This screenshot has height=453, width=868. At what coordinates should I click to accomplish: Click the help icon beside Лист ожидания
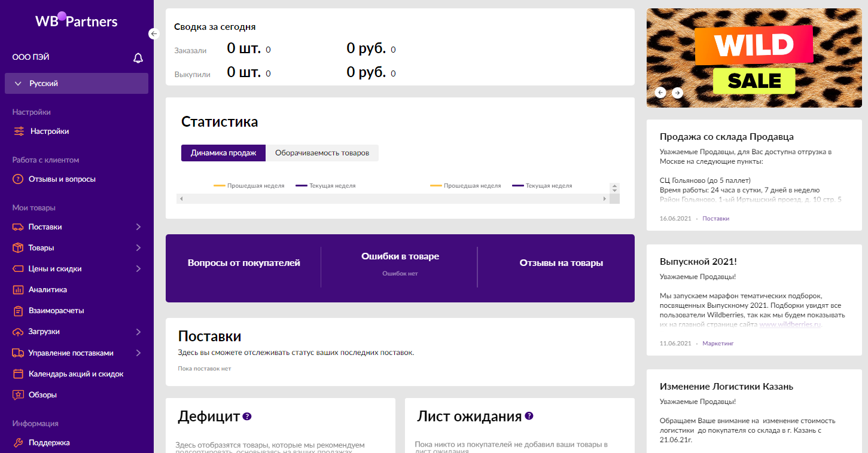point(529,417)
